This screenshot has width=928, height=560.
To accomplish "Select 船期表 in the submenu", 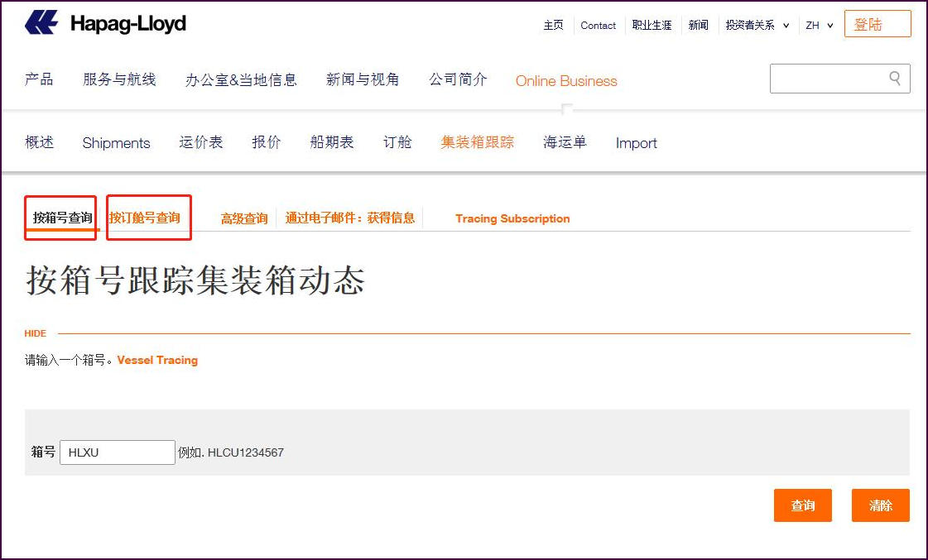I will click(331, 142).
